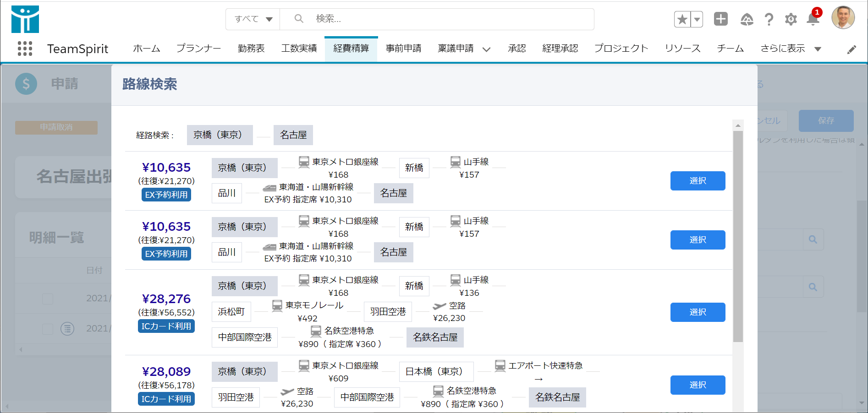Open 承認 tab
Screen dimensions: 868x413
click(x=517, y=49)
